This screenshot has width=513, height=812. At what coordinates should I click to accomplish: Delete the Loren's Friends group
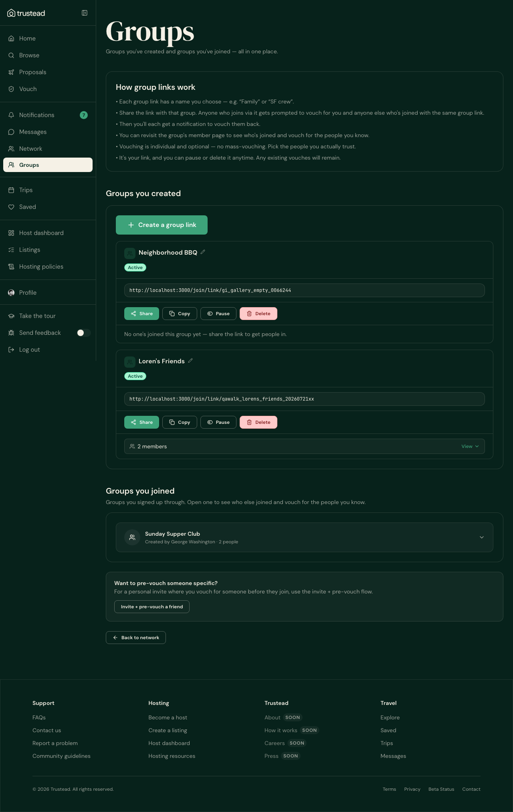(259, 422)
